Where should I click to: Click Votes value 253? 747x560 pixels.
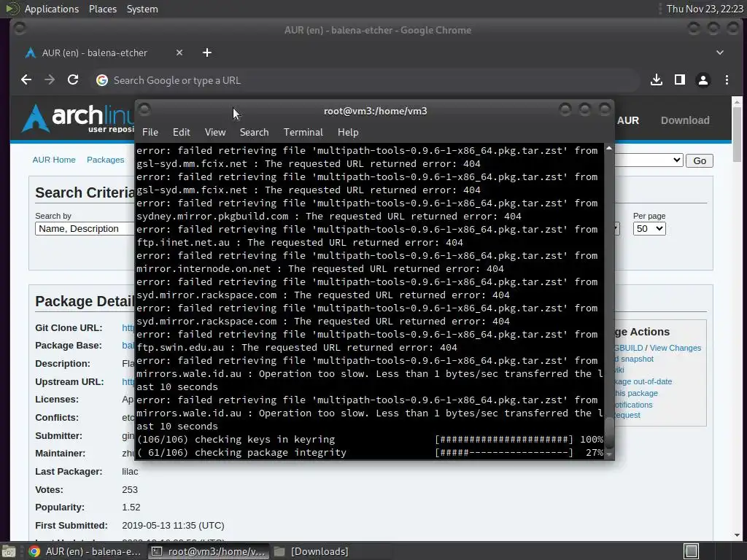point(130,489)
